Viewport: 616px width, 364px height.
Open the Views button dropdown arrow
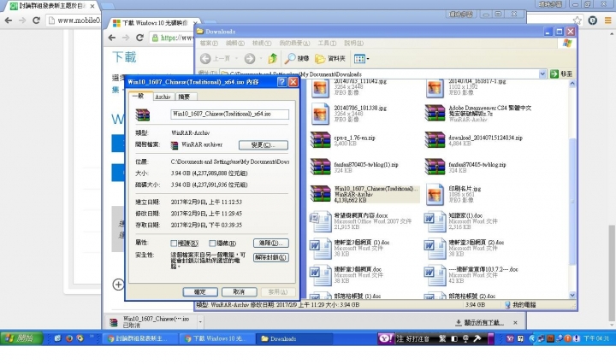[x=368, y=59]
